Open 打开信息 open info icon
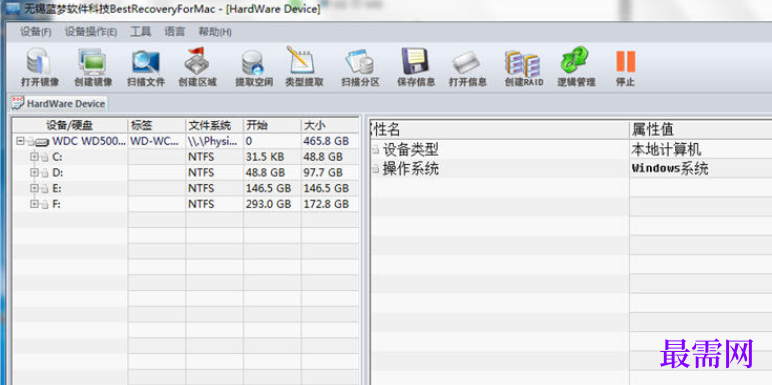The width and height of the screenshot is (772, 385). click(x=467, y=62)
